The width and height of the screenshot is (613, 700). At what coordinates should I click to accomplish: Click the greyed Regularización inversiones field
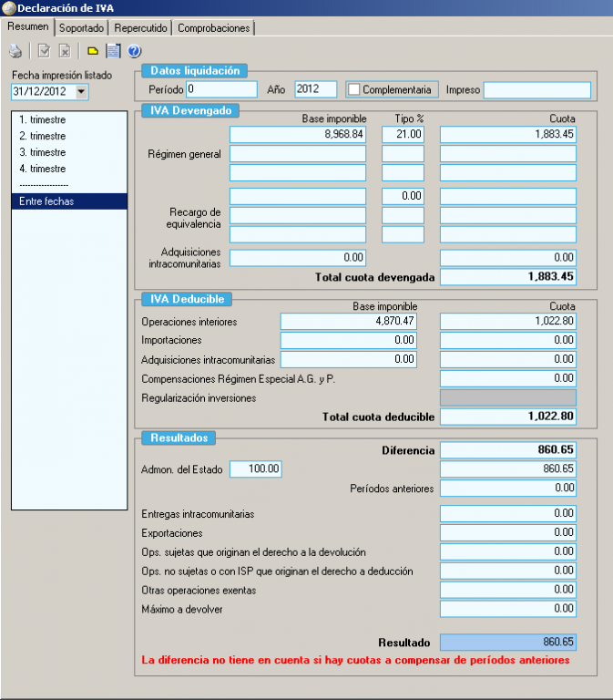coord(508,397)
